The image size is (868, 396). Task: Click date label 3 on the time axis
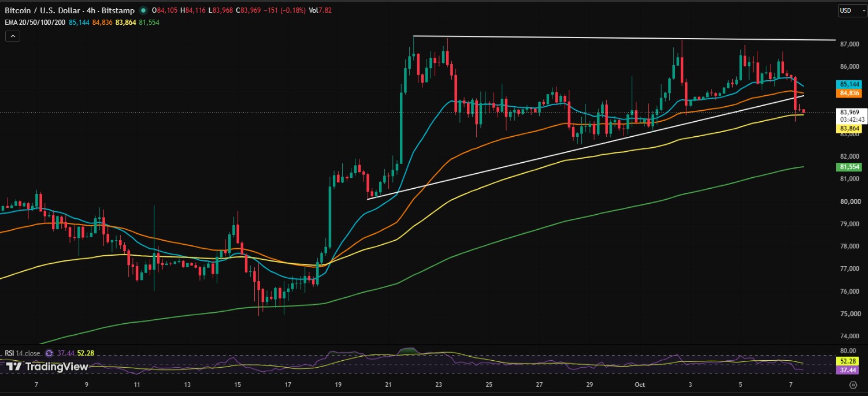click(x=690, y=384)
